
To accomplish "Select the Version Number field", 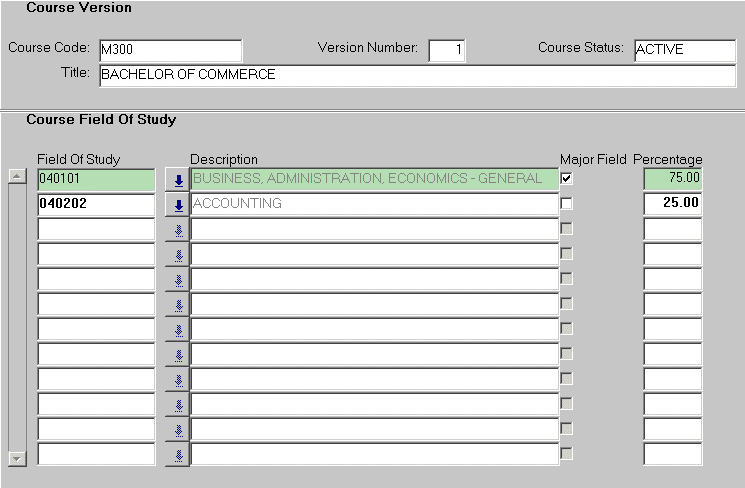I will point(446,50).
